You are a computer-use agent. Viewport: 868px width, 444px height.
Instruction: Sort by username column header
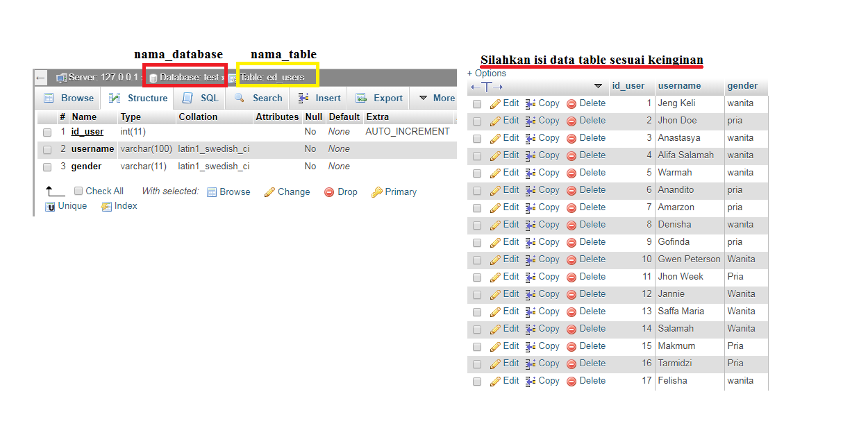pos(680,86)
